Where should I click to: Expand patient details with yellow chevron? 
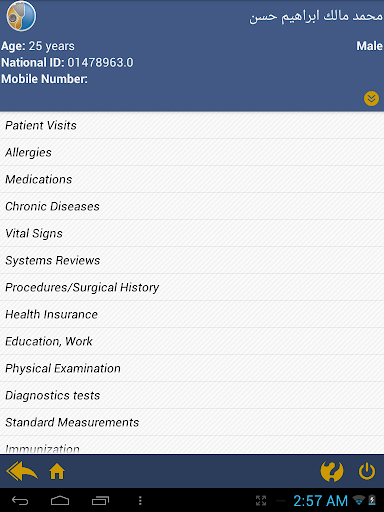point(371,98)
